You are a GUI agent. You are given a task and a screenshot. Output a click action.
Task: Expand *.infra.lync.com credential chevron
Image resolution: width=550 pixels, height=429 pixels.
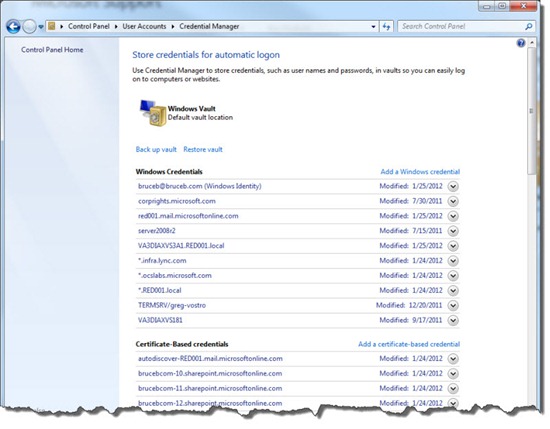click(x=453, y=261)
